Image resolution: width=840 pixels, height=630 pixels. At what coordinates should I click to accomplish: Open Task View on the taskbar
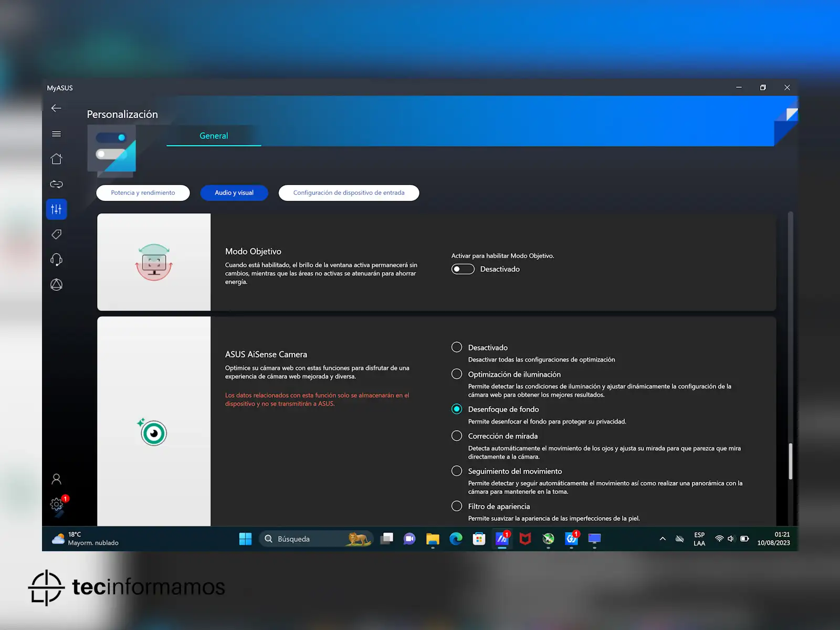pos(387,539)
